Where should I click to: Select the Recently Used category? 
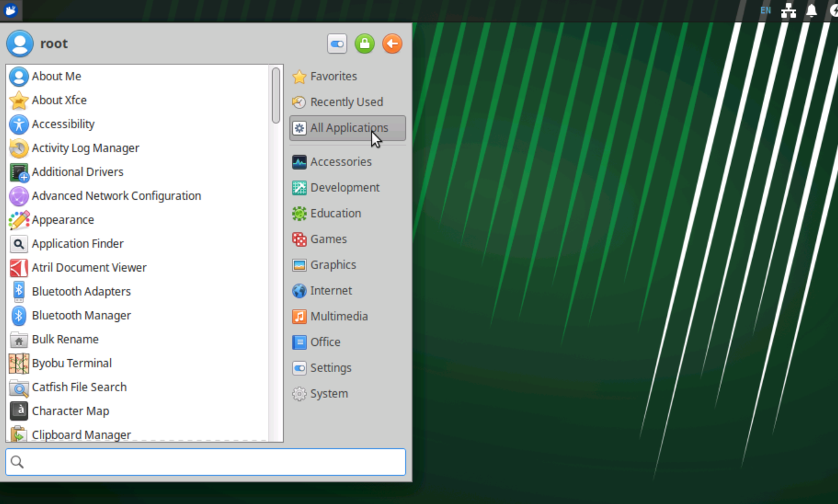click(x=348, y=102)
